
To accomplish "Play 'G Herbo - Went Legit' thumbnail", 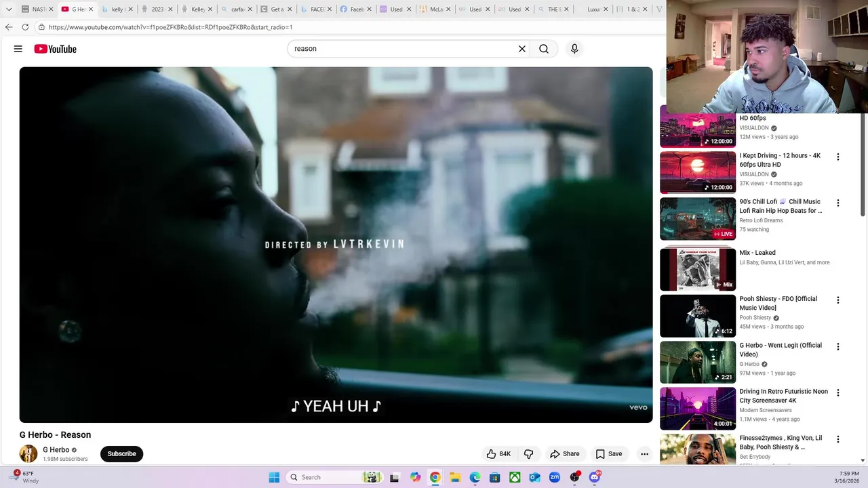I will [x=698, y=362].
